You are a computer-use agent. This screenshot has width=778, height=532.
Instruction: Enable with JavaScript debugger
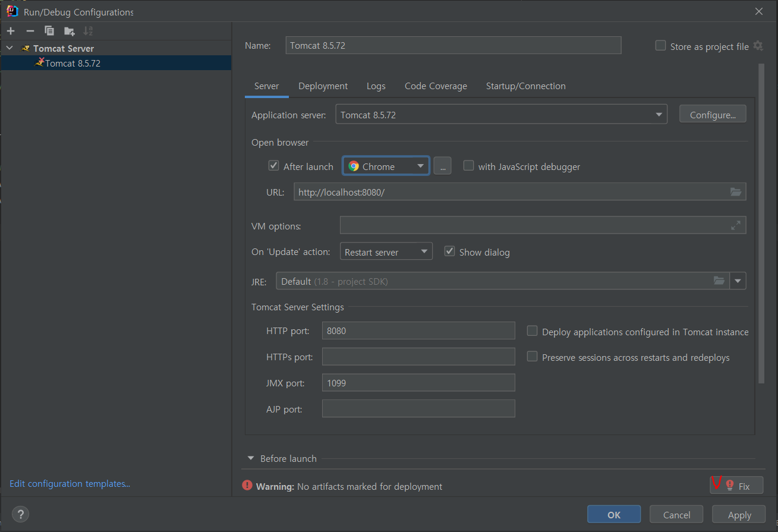pyautogui.click(x=468, y=166)
